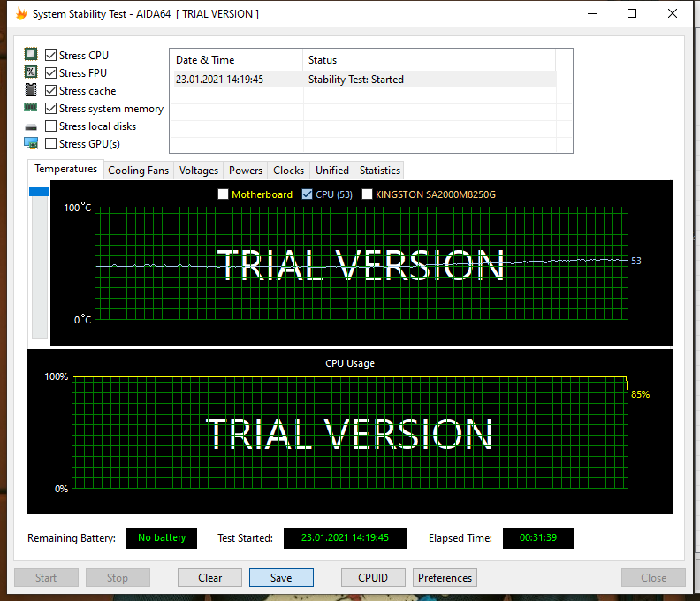Click the Date & Time column header

237,60
